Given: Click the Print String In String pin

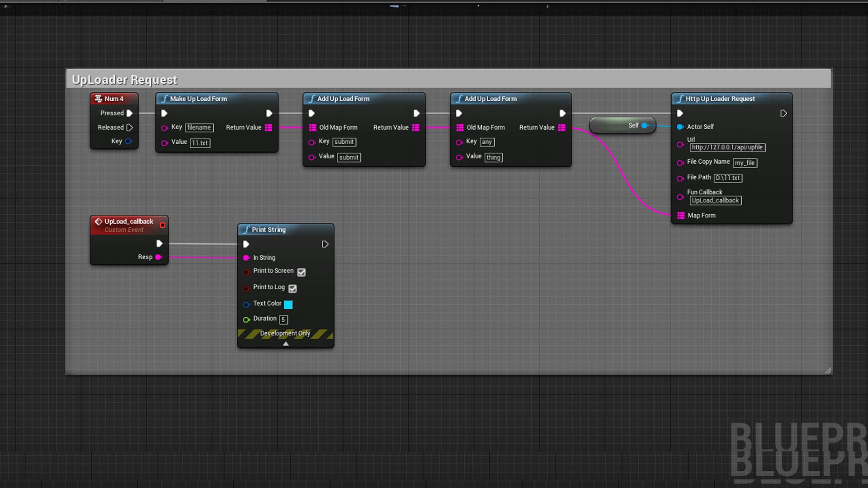Looking at the screenshot, I should [x=246, y=258].
